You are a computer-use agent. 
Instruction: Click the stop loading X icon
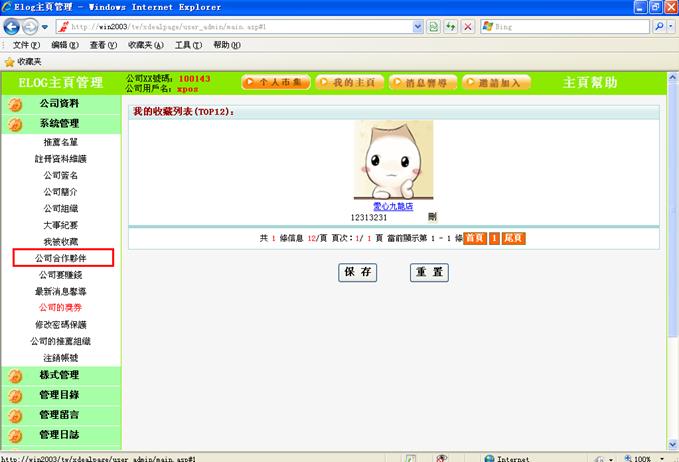click(x=469, y=26)
